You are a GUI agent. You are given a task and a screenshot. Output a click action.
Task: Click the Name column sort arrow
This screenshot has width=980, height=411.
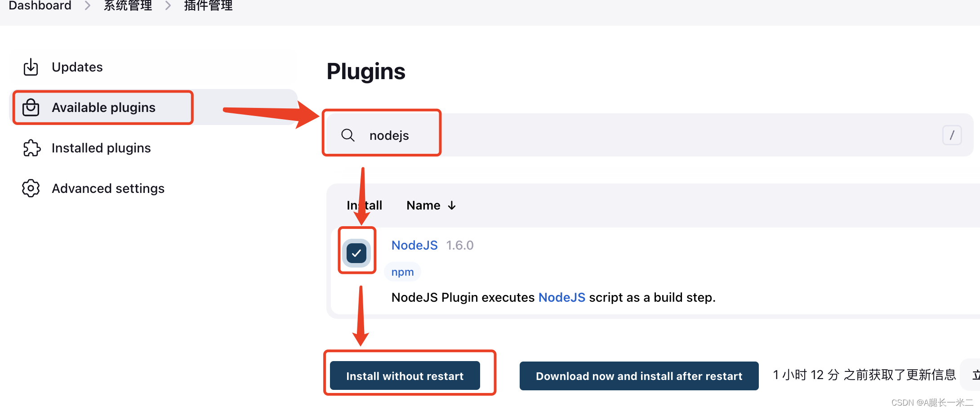pos(452,205)
